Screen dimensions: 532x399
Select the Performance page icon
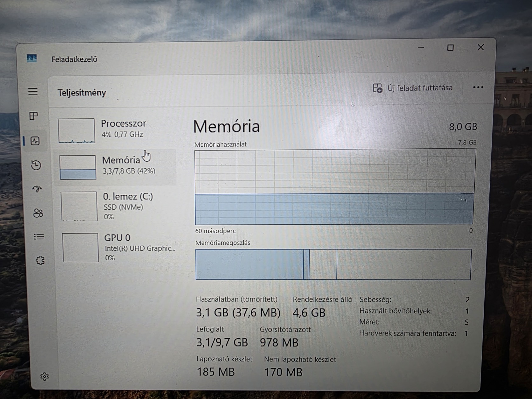click(35, 141)
